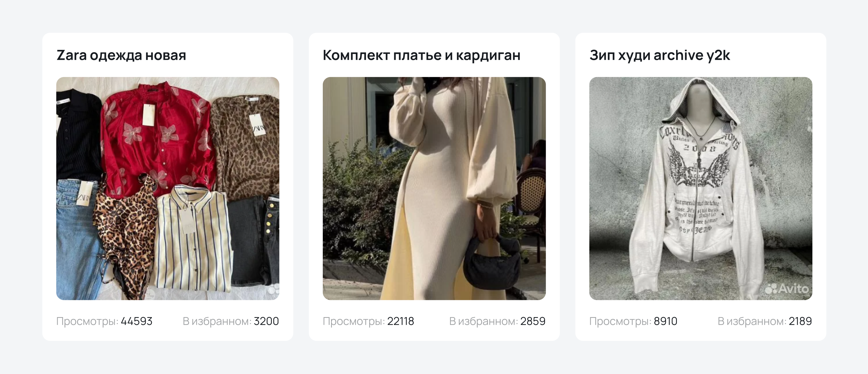
Task: Click the 'Просмотры' label under Zara card
Action: click(87, 321)
